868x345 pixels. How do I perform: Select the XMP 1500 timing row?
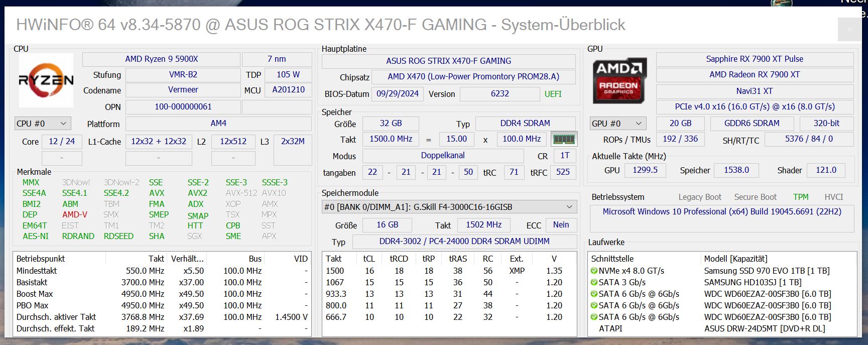click(x=449, y=271)
